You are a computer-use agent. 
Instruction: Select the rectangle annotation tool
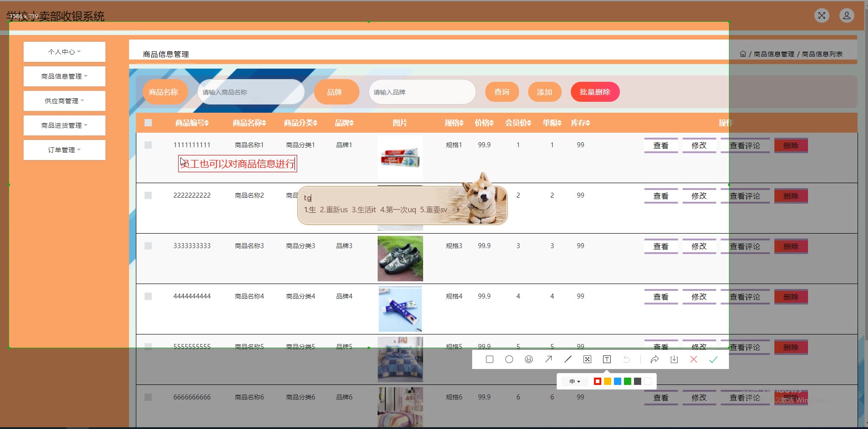[x=489, y=359]
